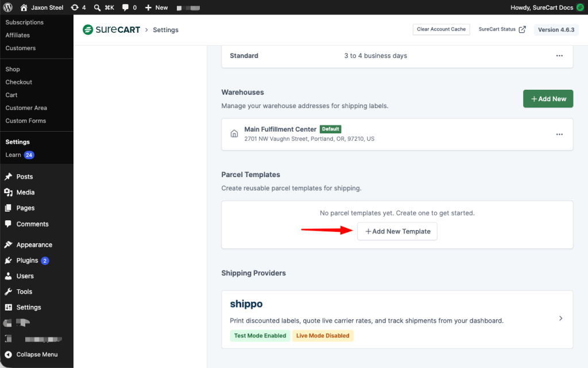This screenshot has height=368, width=588.
Task: Click the warehouse house icon
Action: [x=234, y=133]
